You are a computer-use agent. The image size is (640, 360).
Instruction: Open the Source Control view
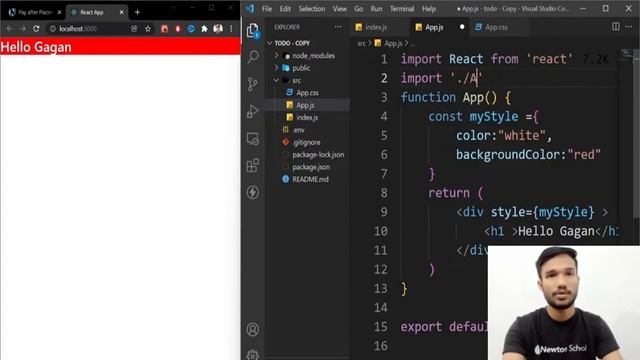[x=253, y=84]
